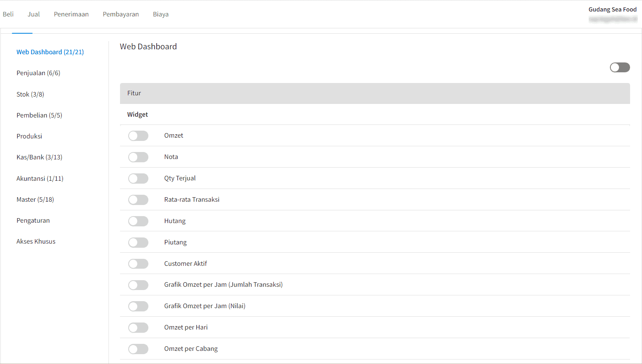
Task: Select Penjualan (6/6) in sidebar
Action: (38, 73)
